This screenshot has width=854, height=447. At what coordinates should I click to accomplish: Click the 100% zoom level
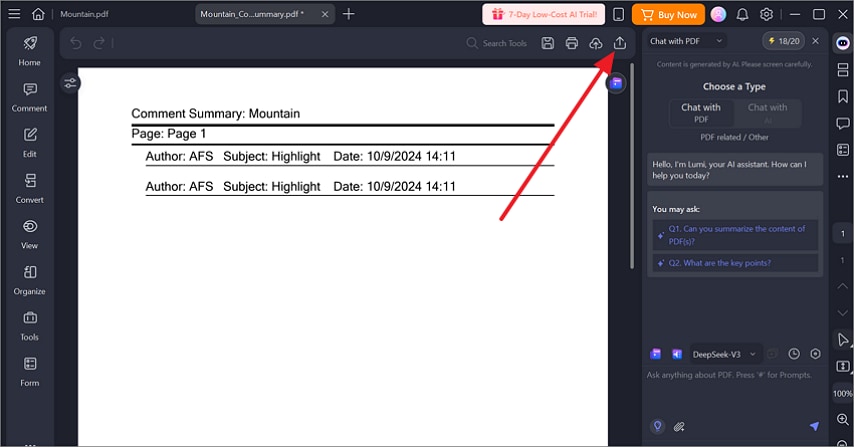pyautogui.click(x=843, y=393)
